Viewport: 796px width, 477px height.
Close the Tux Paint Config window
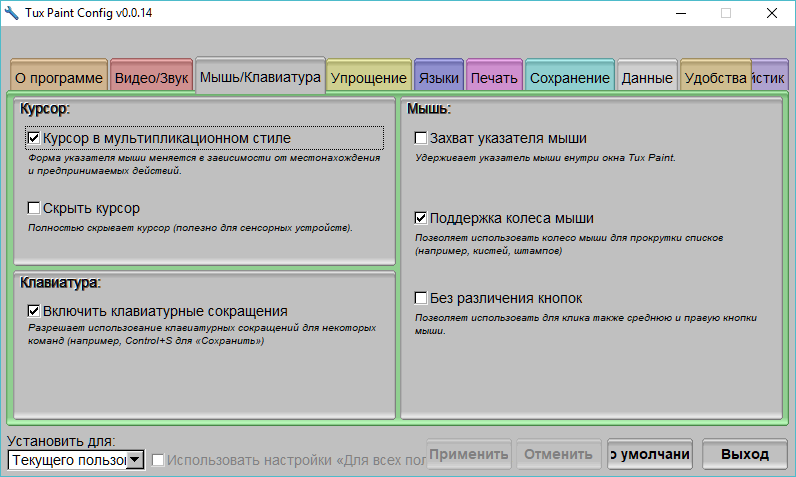pos(772,13)
